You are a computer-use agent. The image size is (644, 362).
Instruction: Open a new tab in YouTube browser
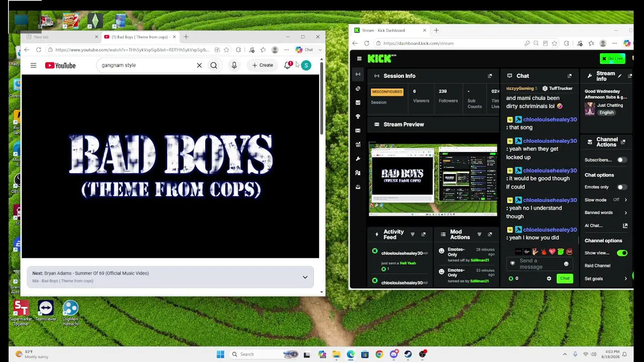coord(186,37)
